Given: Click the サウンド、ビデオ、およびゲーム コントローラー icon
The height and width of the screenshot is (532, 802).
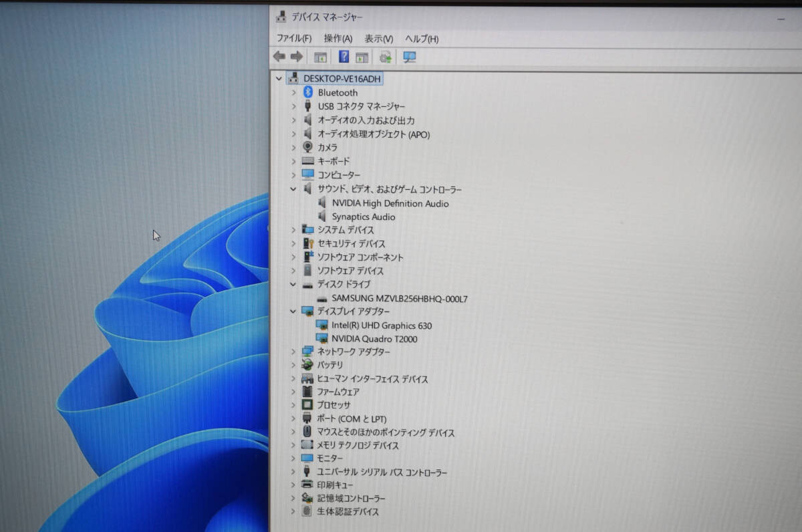Looking at the screenshot, I should pos(308,189).
